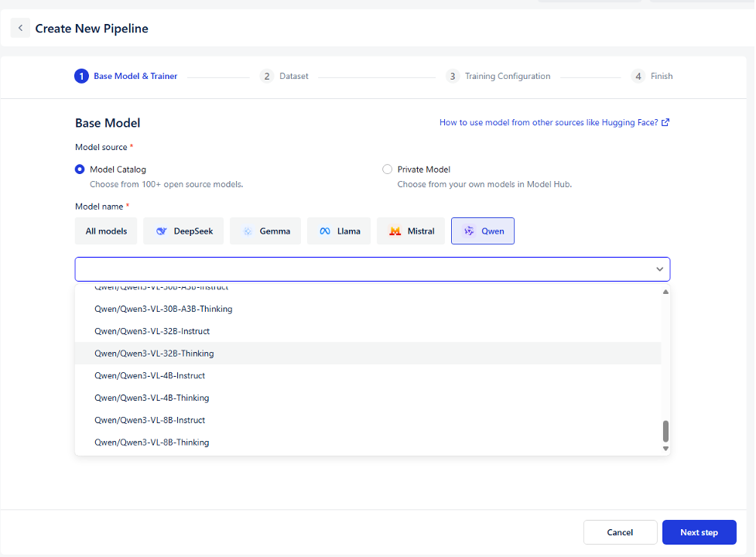Image resolution: width=756 pixels, height=557 pixels.
Task: Click the Gemma model family icon
Action: pyautogui.click(x=248, y=231)
